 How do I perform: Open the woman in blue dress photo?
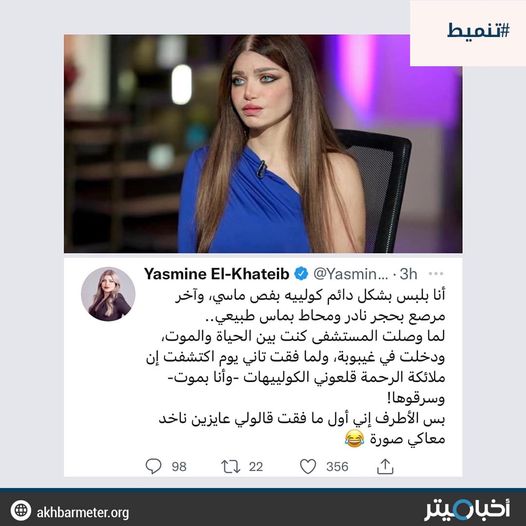click(x=263, y=144)
